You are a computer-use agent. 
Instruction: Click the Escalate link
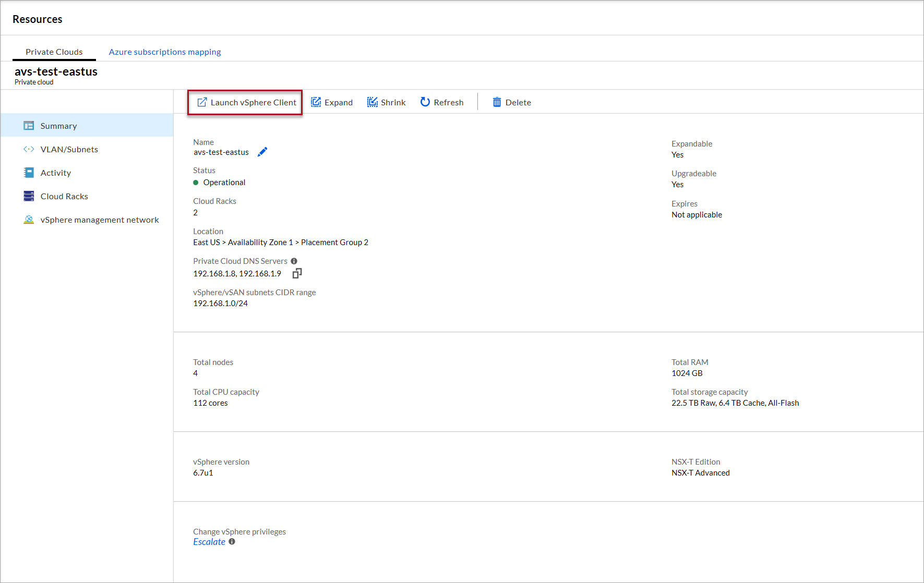coord(209,542)
